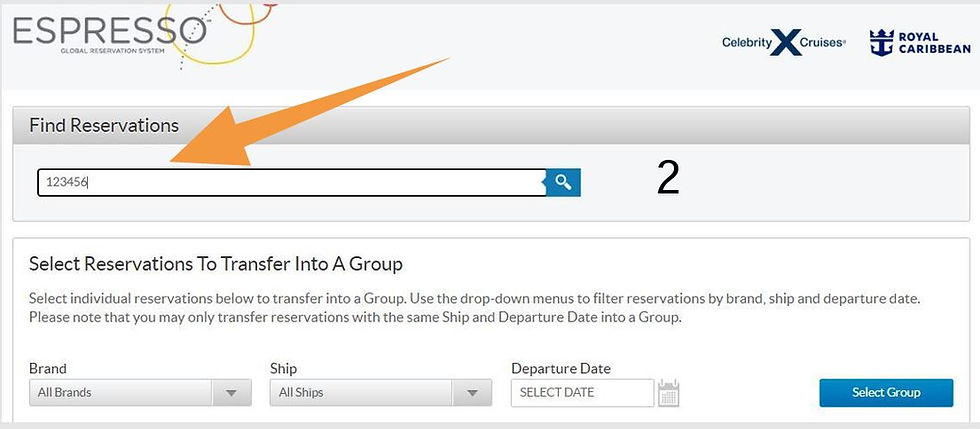Viewport: 980px width, 429px height.
Task: Click the reservation search box containing 123456
Action: [x=290, y=182]
